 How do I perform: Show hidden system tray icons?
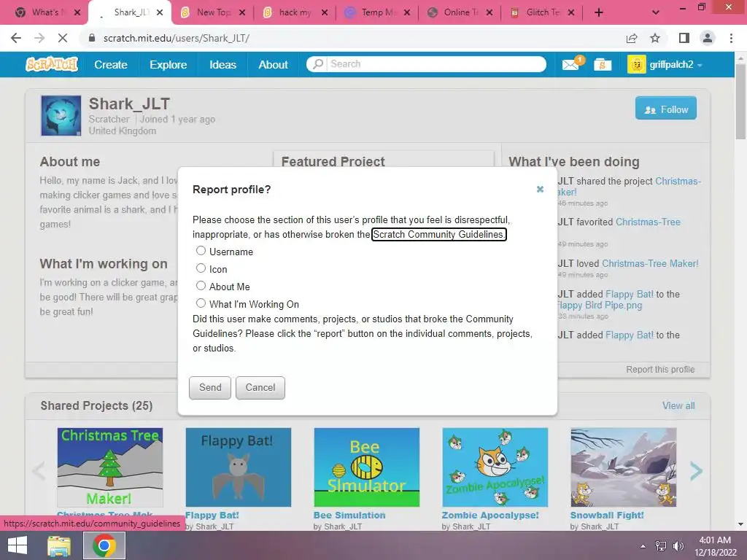[x=643, y=545]
